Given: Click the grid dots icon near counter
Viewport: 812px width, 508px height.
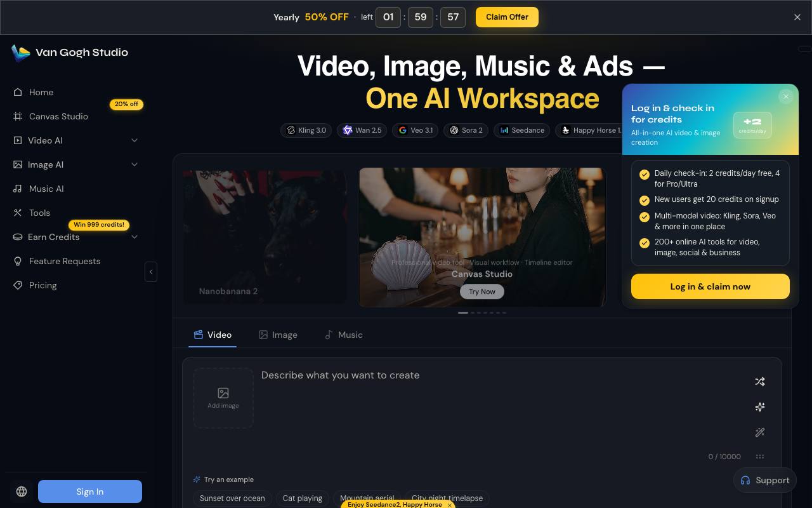Looking at the screenshot, I should (x=760, y=457).
